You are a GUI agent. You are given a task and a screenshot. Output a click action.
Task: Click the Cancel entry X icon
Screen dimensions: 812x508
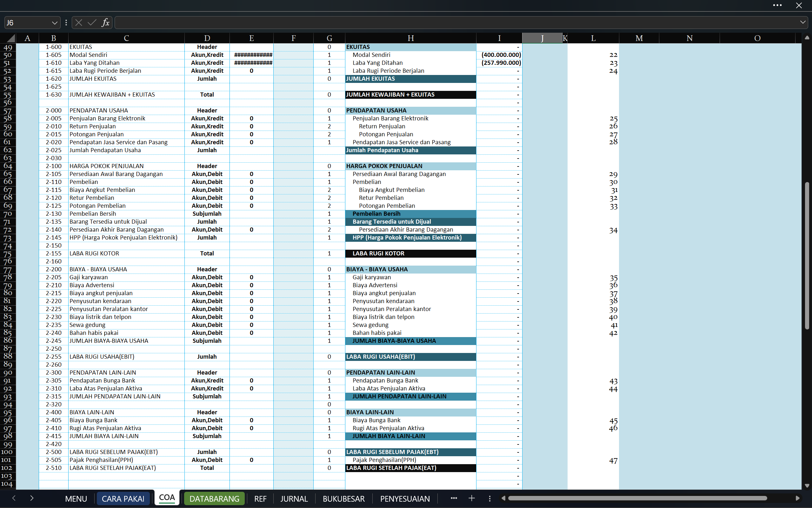[x=78, y=23]
